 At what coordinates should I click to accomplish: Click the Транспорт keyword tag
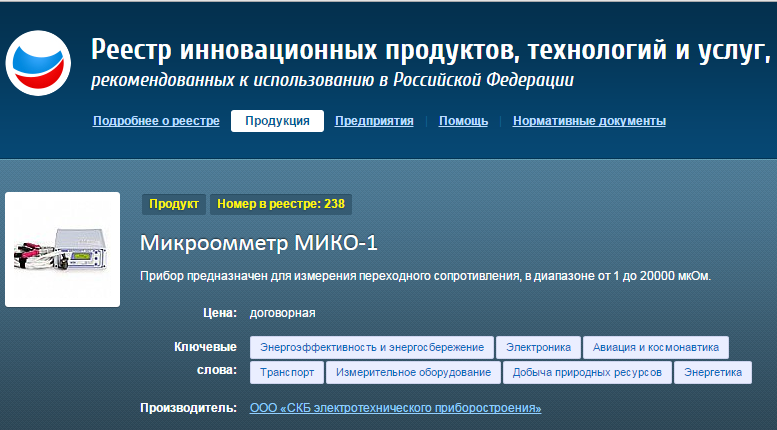pyautogui.click(x=287, y=373)
